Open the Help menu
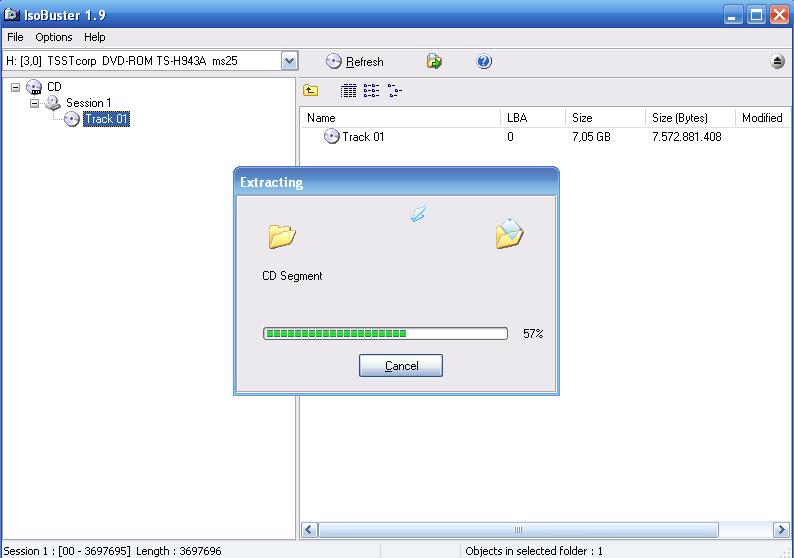794x558 pixels. tap(95, 37)
